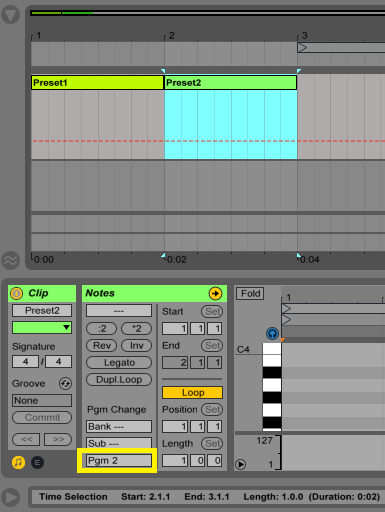Click the loop Length bars field

coord(175,460)
